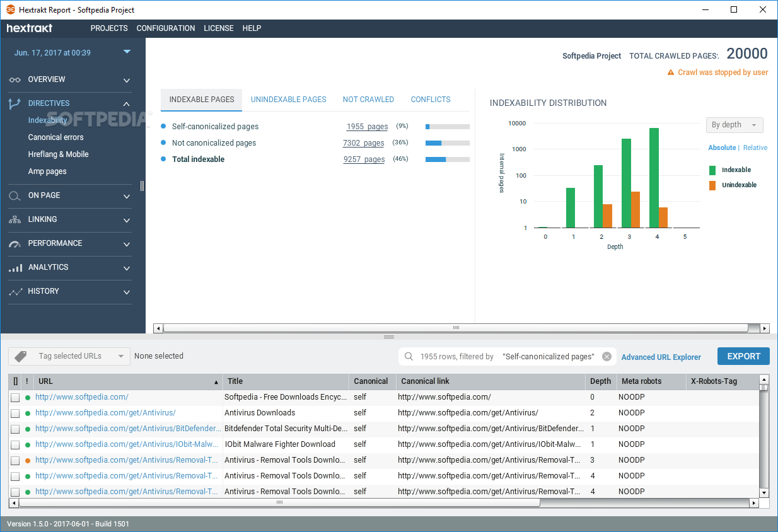The height and width of the screenshot is (532, 778).
Task: Expand the History section
Action: click(x=127, y=292)
